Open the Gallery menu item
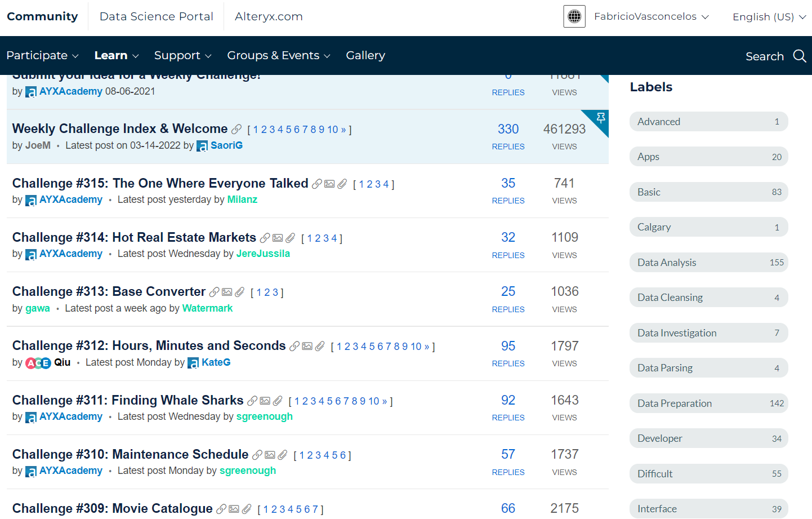812x519 pixels. 365,55
